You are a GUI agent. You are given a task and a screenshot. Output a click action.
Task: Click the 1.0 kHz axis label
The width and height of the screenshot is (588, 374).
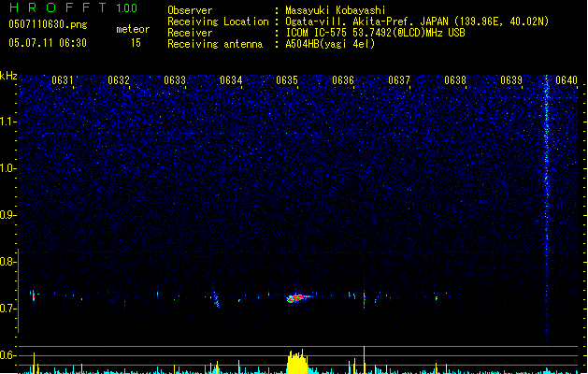(x=7, y=168)
